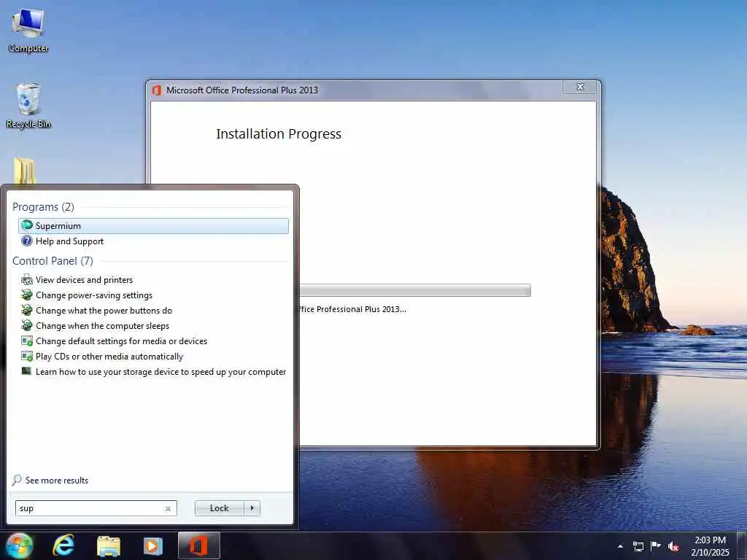Viewport: 747px width, 560px height.
Task: Open Change power-saving settings
Action: click(94, 295)
